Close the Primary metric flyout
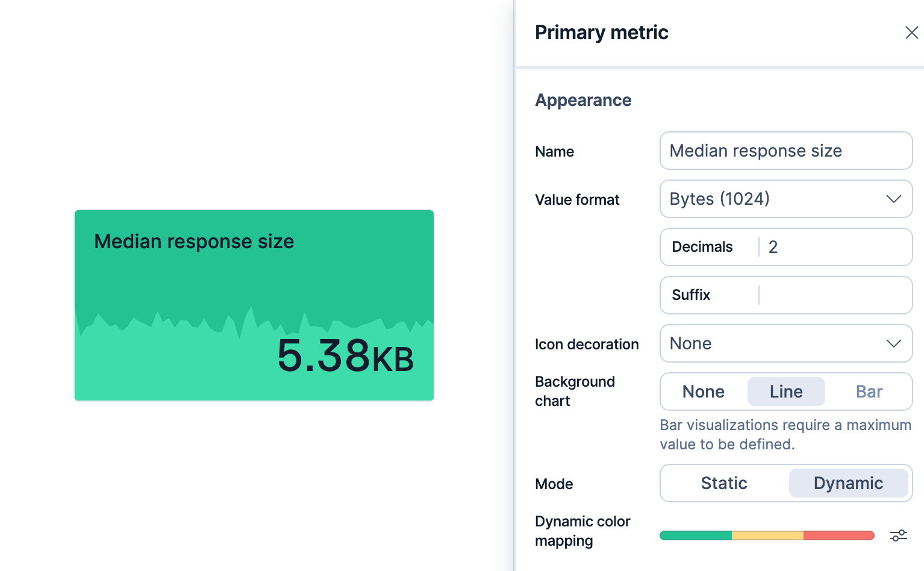This screenshot has height=571, width=924. coord(911,33)
